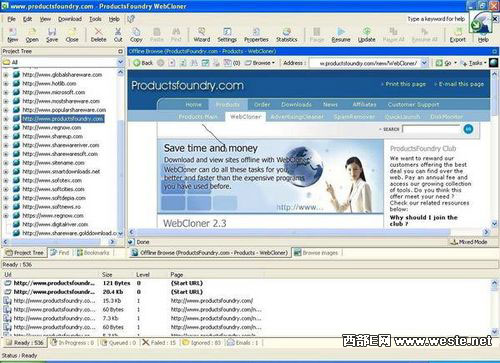Launch the Wizard tool
This screenshot has height=363, width=500.
click(202, 35)
